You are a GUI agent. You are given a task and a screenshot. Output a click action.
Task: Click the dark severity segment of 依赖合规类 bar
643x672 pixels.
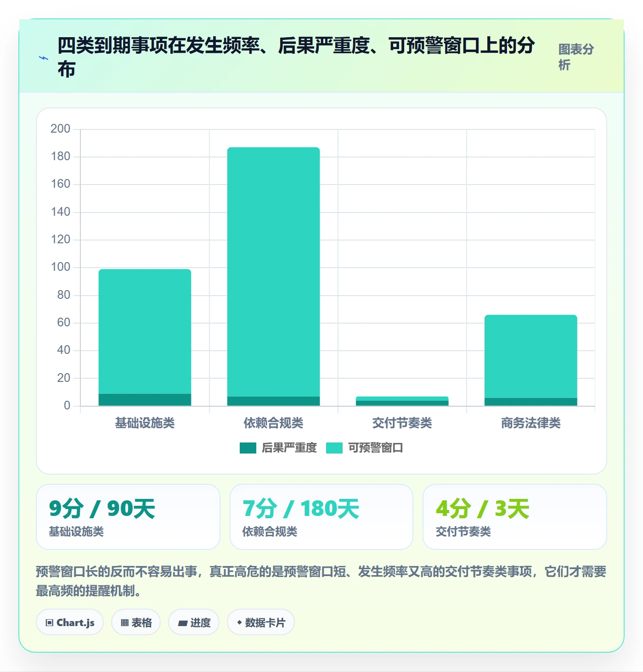(273, 401)
